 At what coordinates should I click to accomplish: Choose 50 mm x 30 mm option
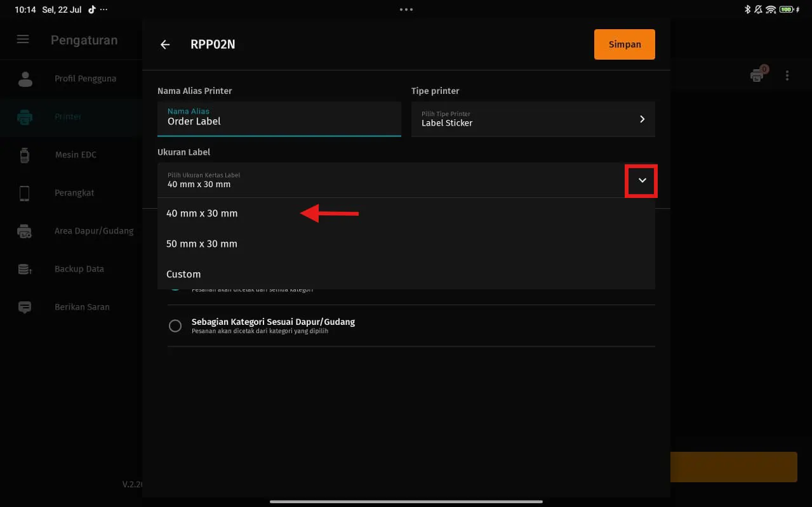[x=202, y=244]
